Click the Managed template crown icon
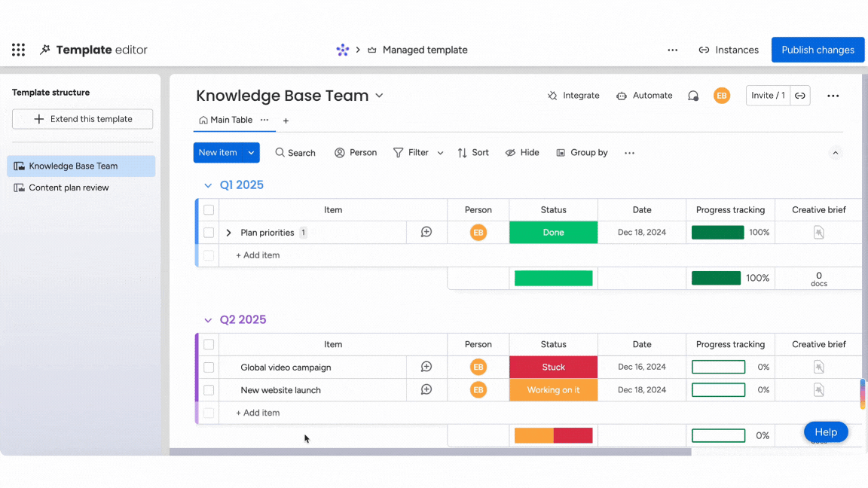Viewport: 868px width, 488px height. point(372,50)
